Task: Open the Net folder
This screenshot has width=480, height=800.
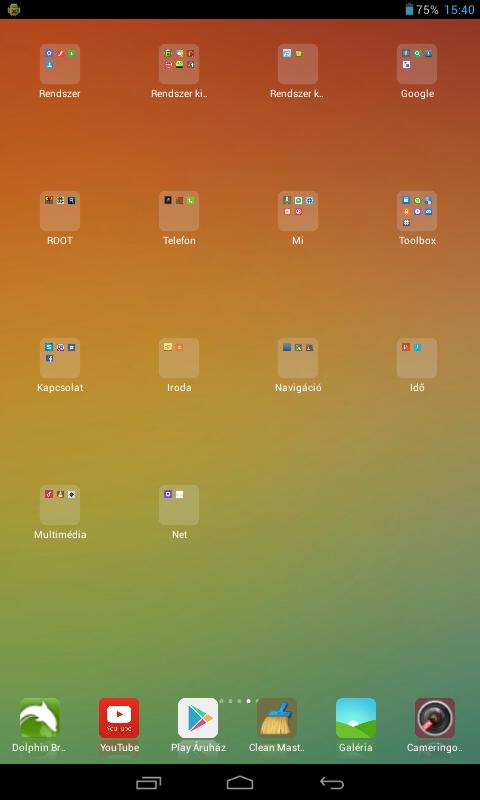Action: click(179, 505)
